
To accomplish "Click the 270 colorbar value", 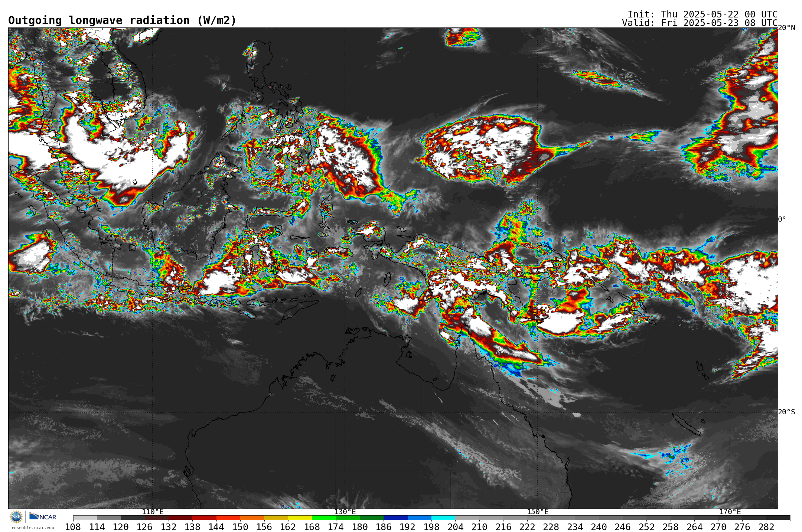I will (x=718, y=527).
